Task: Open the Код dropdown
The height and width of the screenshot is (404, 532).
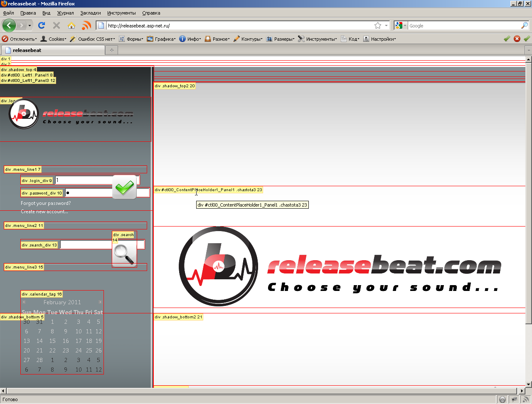Action: tap(350, 39)
